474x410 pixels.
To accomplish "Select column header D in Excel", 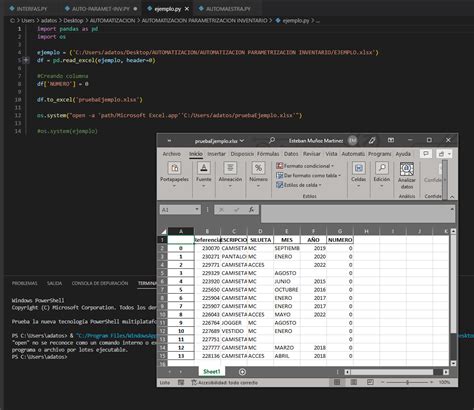I will 260,231.
